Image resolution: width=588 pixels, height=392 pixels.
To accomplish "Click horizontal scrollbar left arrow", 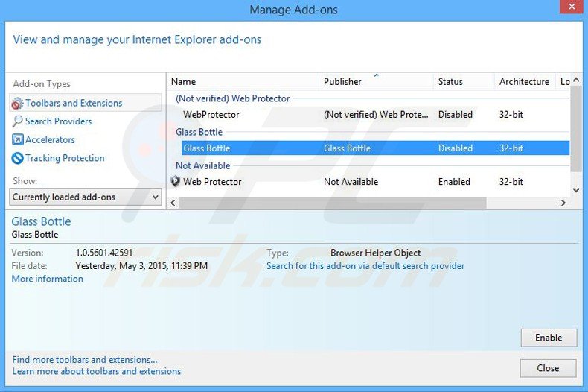I will (173, 203).
